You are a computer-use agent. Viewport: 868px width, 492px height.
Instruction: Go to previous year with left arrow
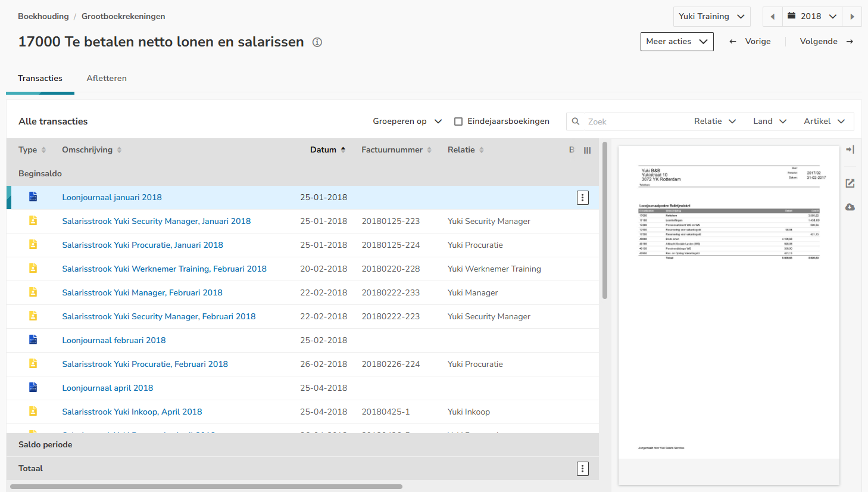(772, 17)
